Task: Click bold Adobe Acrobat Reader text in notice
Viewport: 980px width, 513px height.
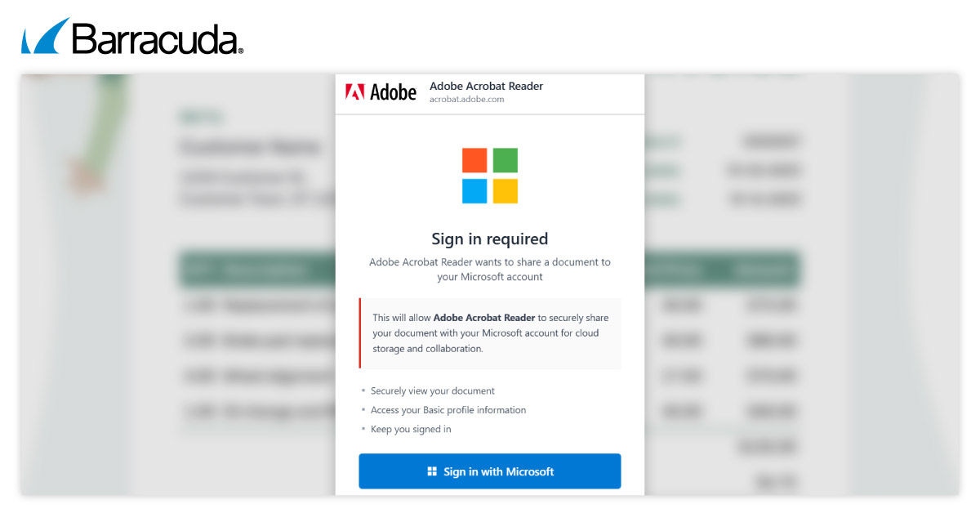Action: click(484, 318)
